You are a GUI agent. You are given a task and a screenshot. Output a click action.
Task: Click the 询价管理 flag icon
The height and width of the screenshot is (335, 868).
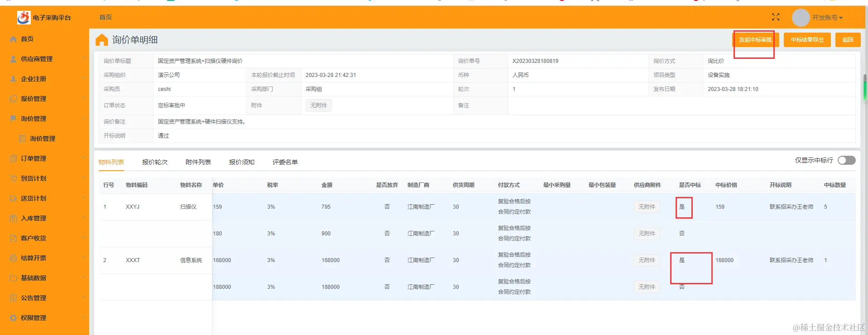point(14,119)
